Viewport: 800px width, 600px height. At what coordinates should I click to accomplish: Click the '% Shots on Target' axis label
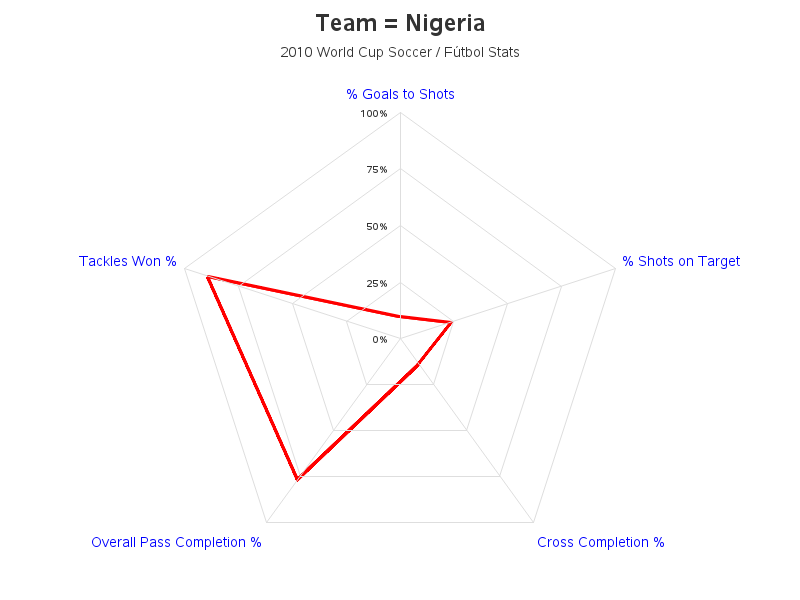681,261
